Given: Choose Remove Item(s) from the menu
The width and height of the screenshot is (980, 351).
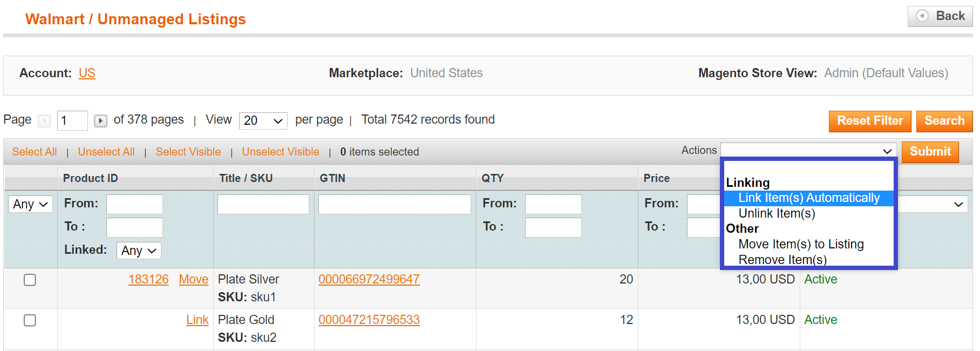Looking at the screenshot, I should [x=782, y=260].
